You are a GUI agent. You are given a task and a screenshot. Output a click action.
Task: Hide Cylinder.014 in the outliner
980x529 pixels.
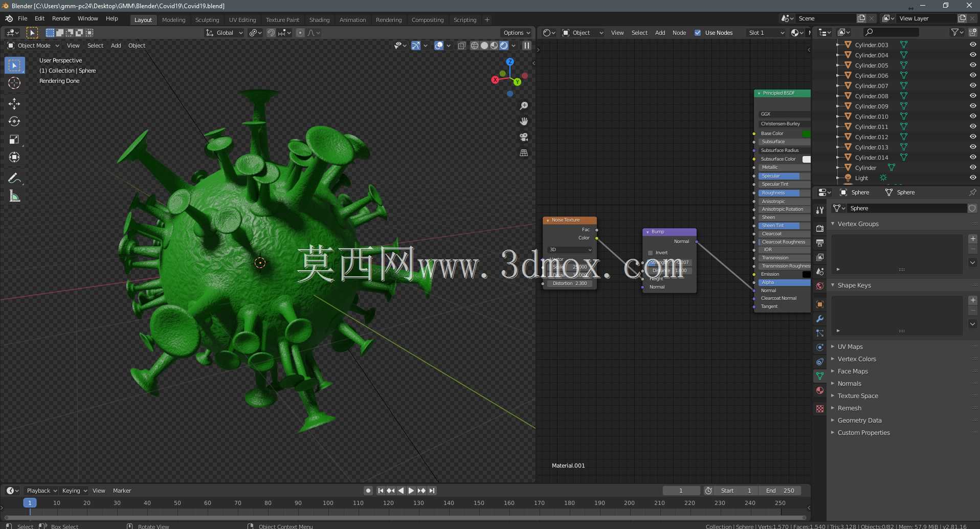click(x=973, y=157)
